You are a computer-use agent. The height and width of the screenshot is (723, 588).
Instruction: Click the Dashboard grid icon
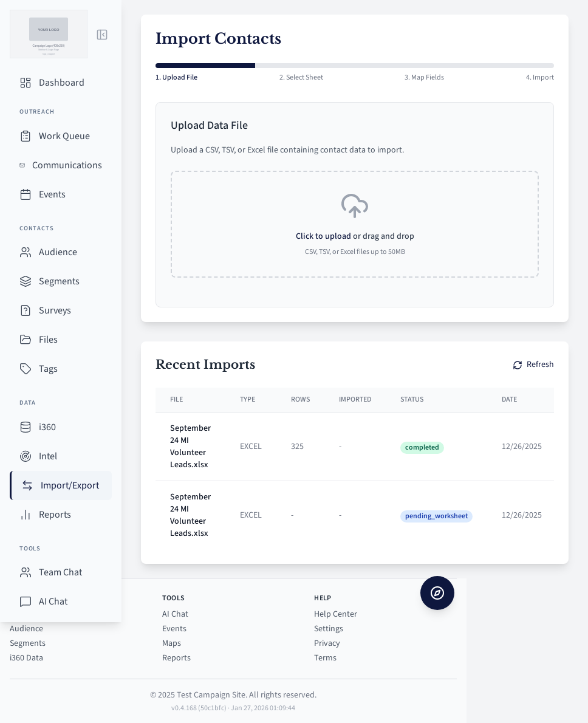pyautogui.click(x=26, y=83)
